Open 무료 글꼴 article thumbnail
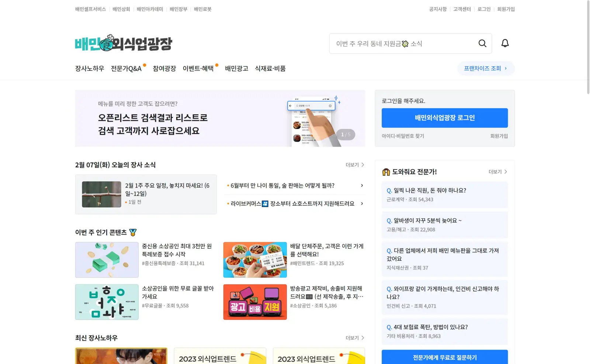 [x=107, y=302]
